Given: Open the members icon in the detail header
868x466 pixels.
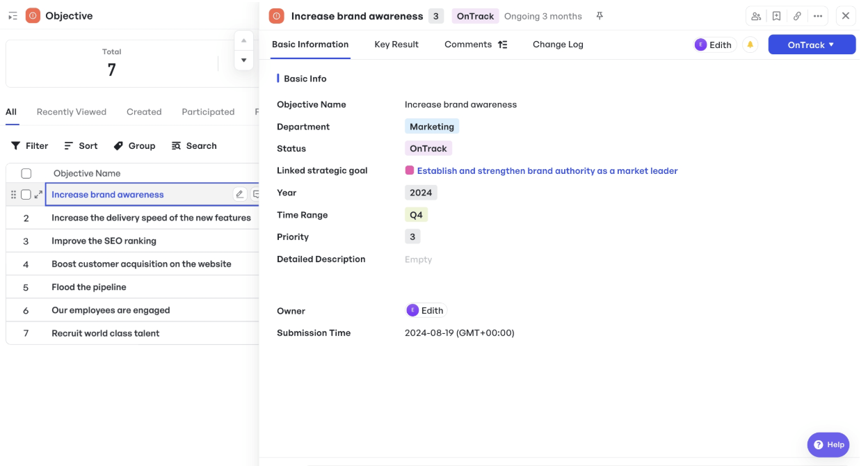Looking at the screenshot, I should point(756,16).
